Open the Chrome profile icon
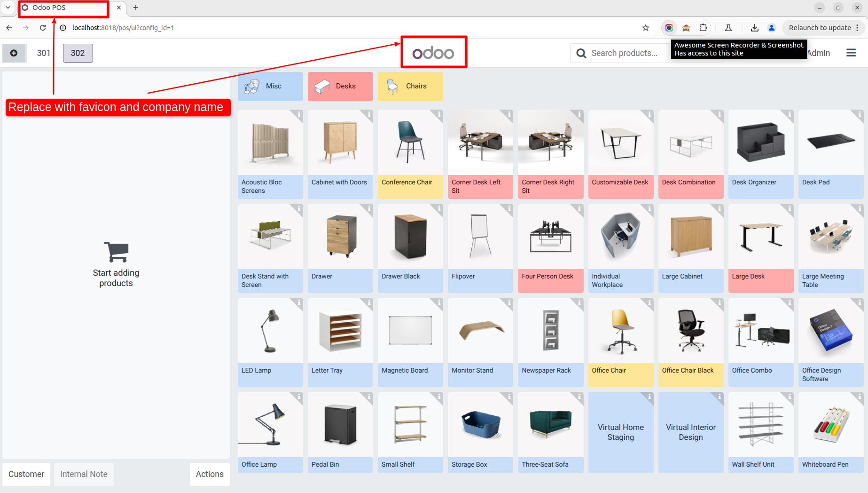Viewport: 868px width, 493px height. click(772, 28)
